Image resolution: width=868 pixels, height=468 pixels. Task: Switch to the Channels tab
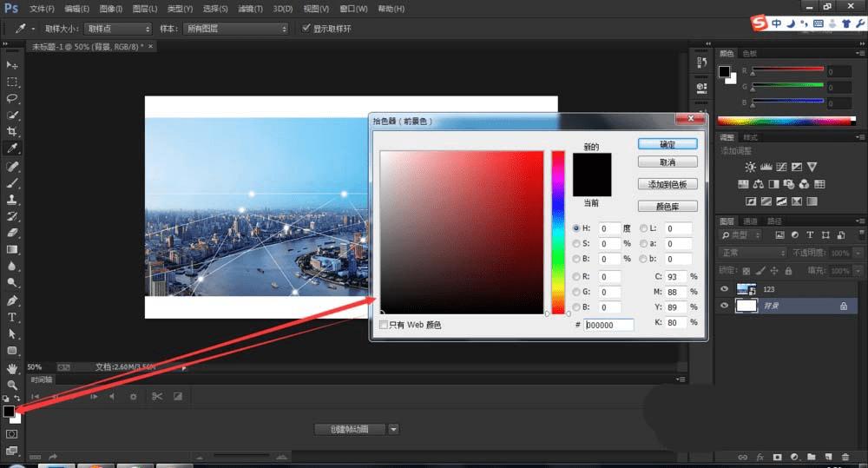click(x=750, y=221)
